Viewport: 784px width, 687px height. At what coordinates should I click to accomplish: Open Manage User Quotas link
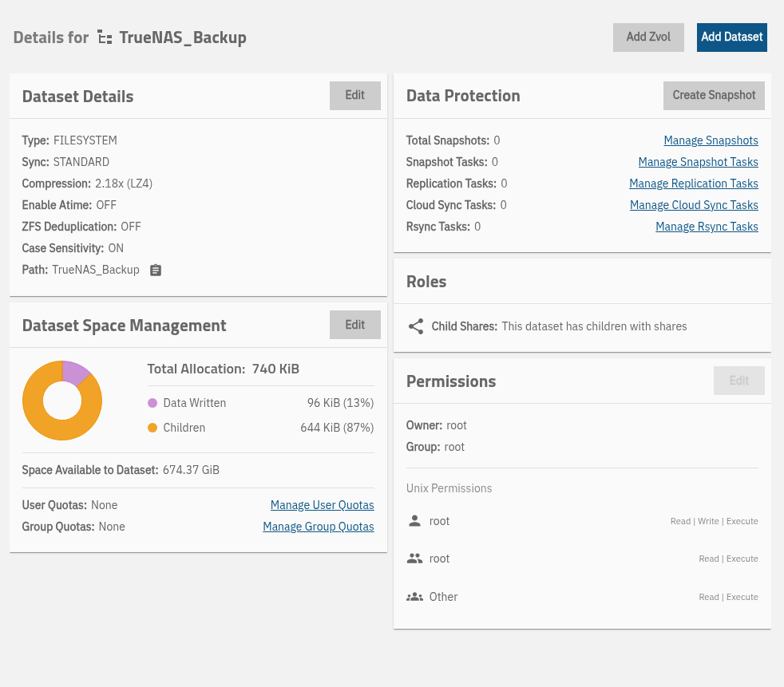[322, 505]
